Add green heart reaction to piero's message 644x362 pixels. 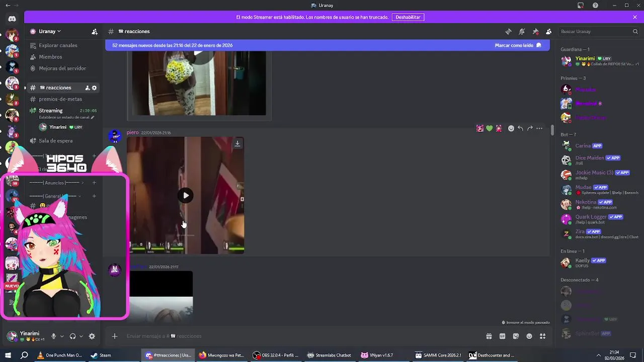[489, 129]
